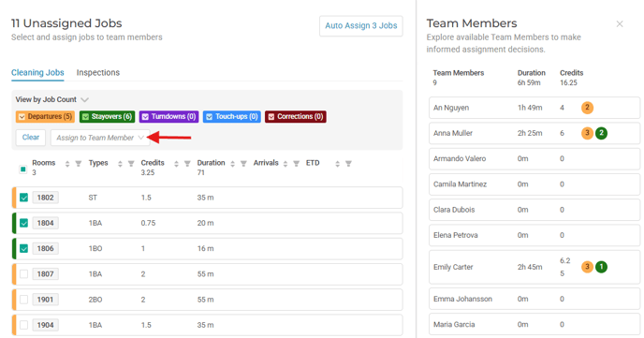
Task: Click An Nguyen's orange departures badge
Action: (587, 108)
